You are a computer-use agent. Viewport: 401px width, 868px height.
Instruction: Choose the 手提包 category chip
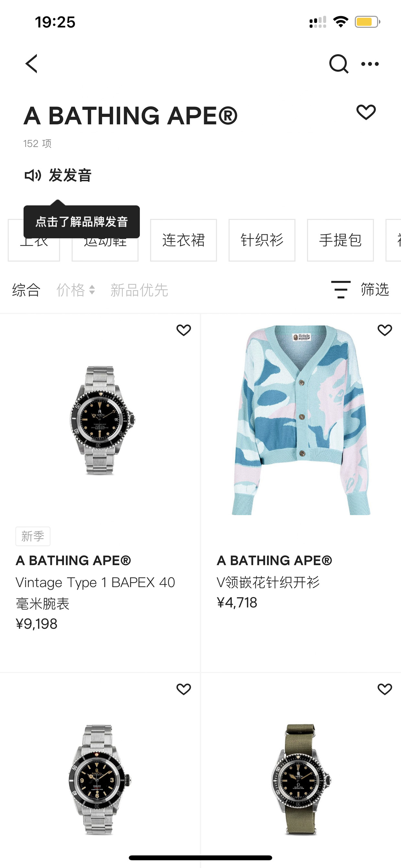pyautogui.click(x=340, y=240)
